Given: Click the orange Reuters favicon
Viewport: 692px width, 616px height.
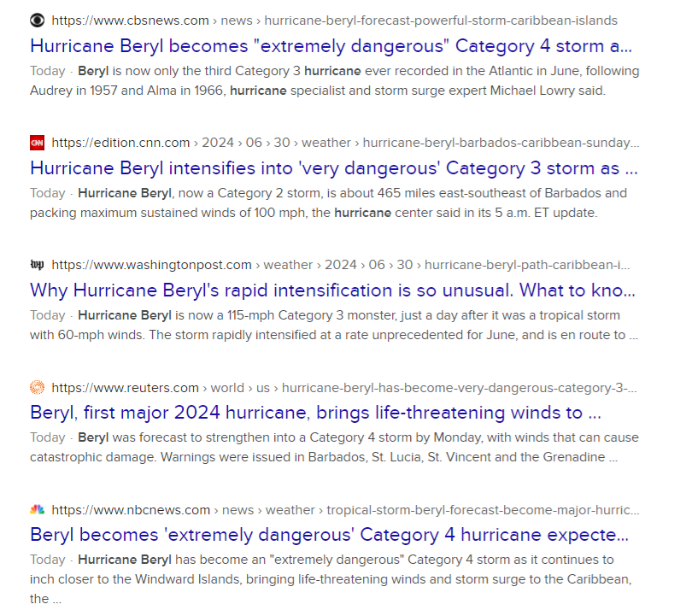Looking at the screenshot, I should [37, 387].
